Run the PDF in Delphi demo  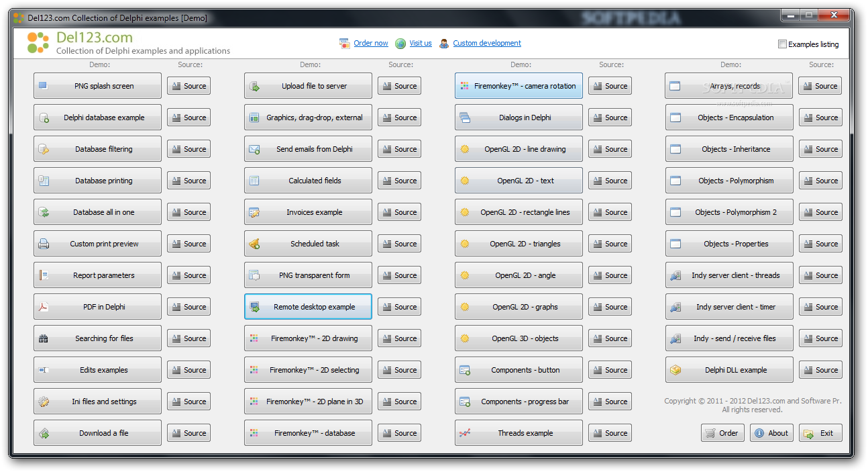pos(97,307)
